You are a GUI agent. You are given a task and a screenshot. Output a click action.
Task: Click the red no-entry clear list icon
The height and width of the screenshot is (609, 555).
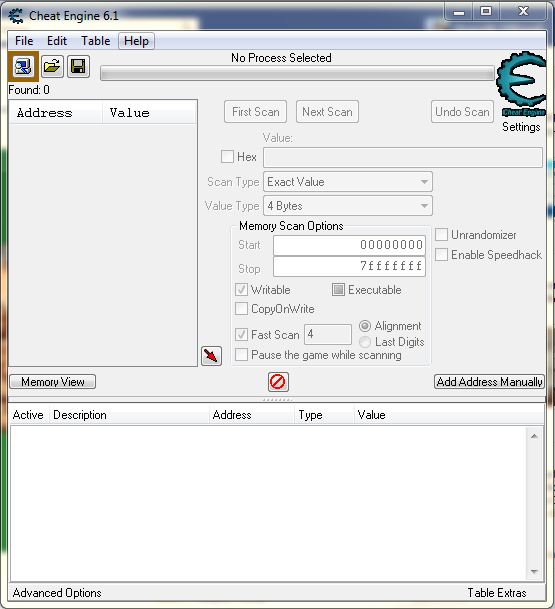[278, 382]
